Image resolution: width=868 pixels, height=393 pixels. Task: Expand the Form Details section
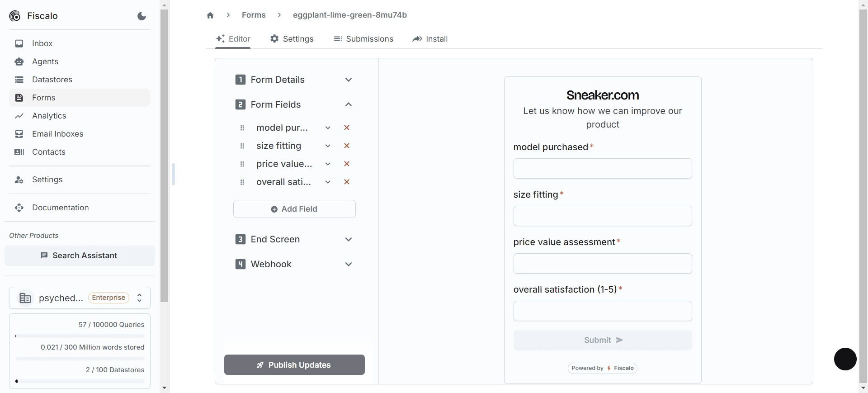pyautogui.click(x=294, y=80)
